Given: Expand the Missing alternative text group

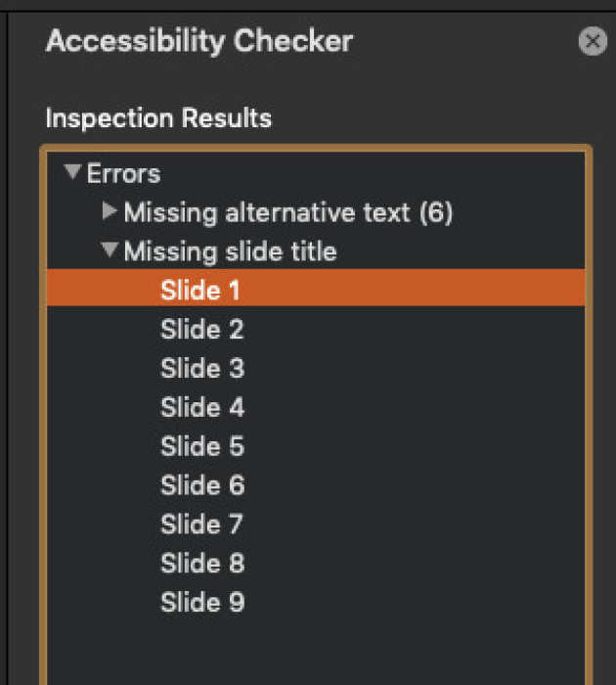Looking at the screenshot, I should click(x=110, y=210).
